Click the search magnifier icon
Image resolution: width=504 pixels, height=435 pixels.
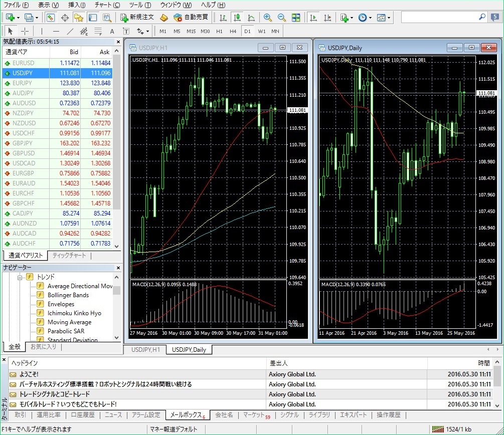tap(482, 17)
